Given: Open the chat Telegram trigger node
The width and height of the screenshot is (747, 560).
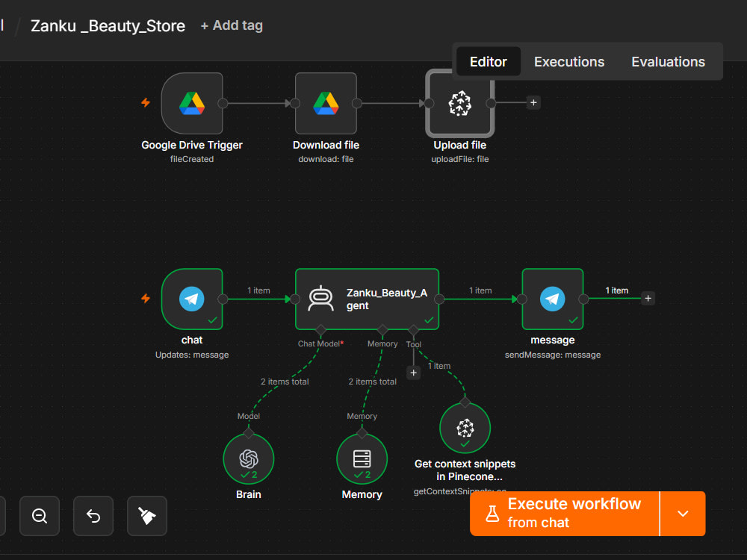Looking at the screenshot, I should [192, 299].
